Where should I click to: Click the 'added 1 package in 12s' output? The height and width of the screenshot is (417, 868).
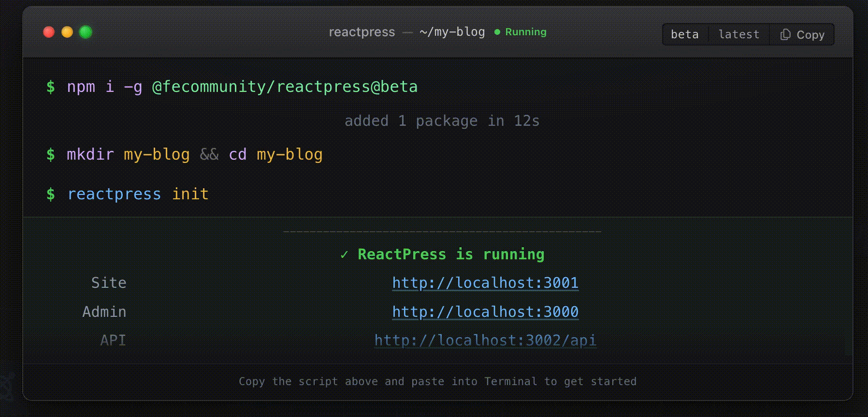pos(442,121)
